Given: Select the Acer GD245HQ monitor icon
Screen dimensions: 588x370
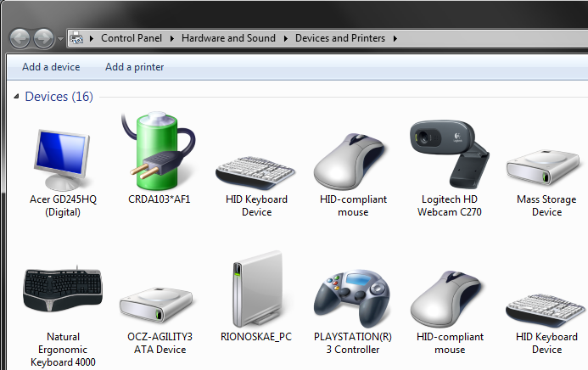Looking at the screenshot, I should (62, 160).
